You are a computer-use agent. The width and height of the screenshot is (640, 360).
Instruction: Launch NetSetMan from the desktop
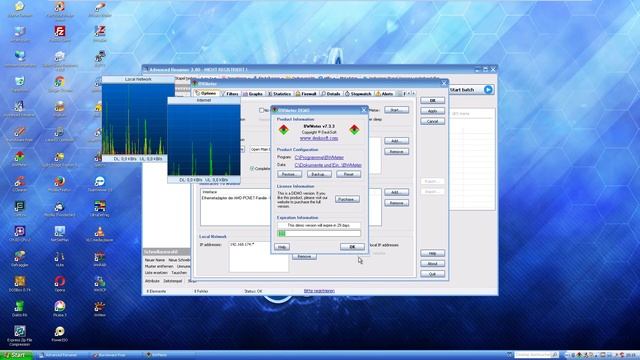coord(60,232)
